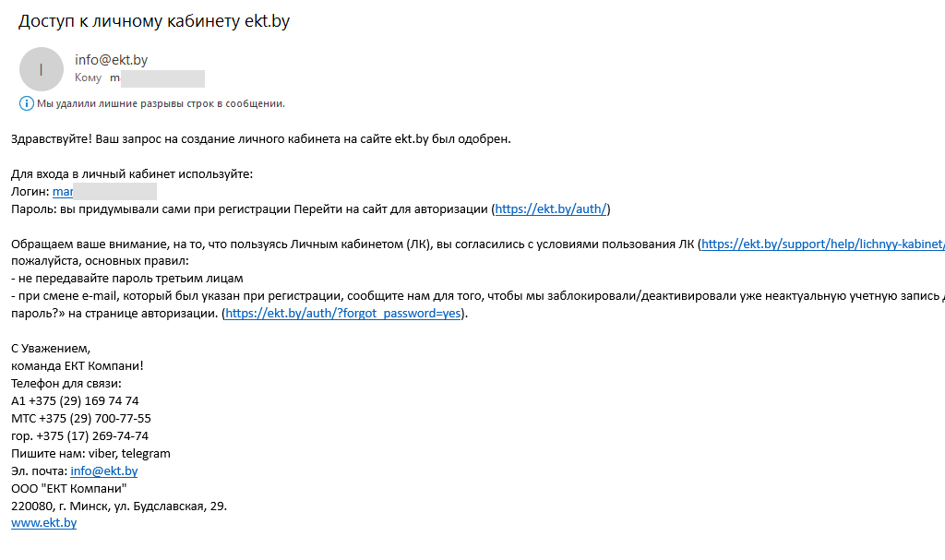Select sender address info@ekt.by in header
945x560 pixels.
pos(111,60)
